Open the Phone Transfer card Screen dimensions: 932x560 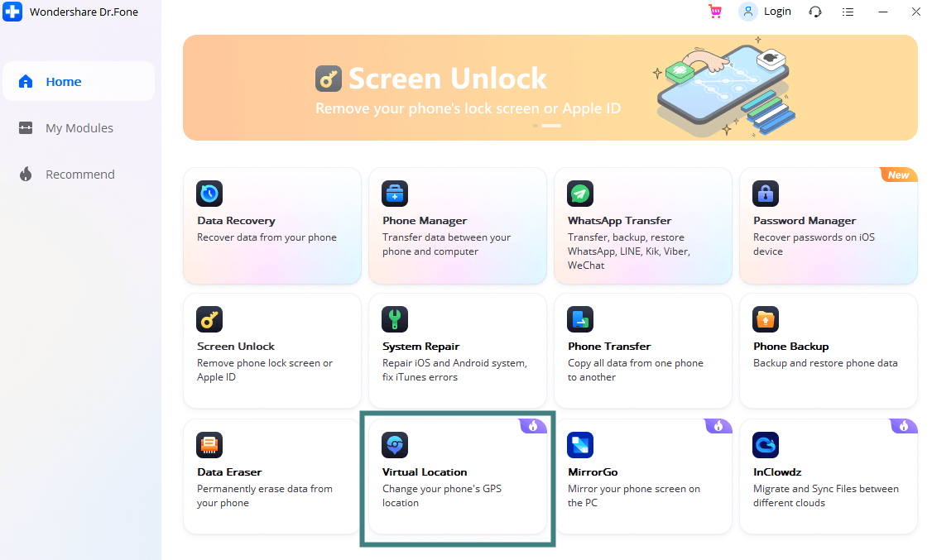pyautogui.click(x=642, y=351)
